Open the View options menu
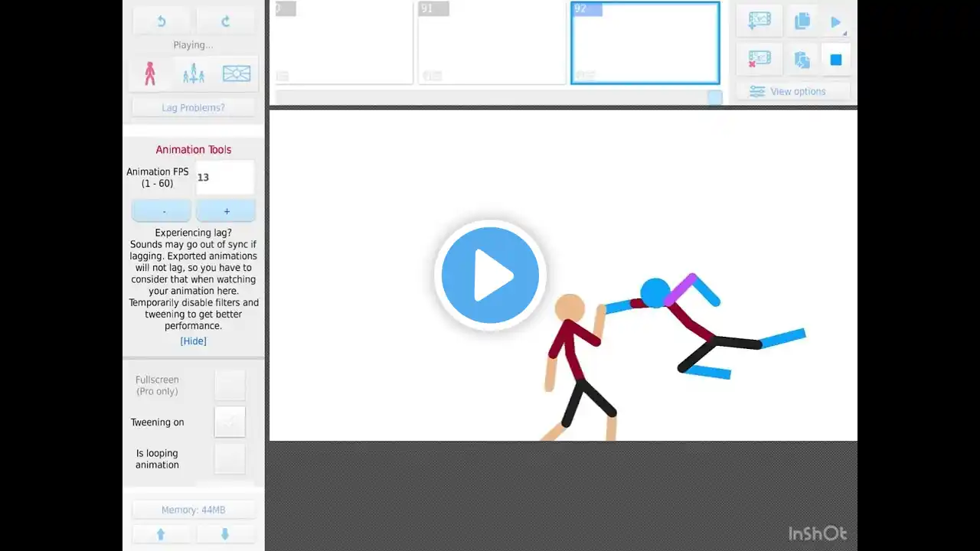The width and height of the screenshot is (980, 551). pos(793,91)
